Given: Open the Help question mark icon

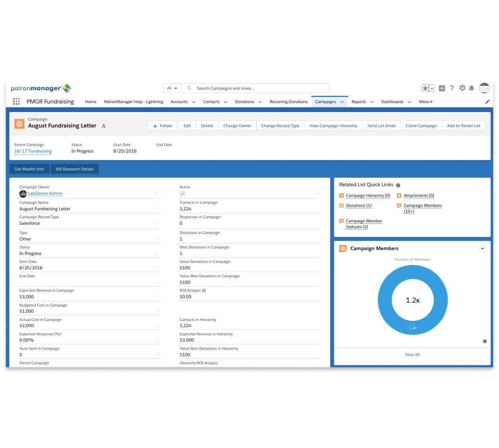Looking at the screenshot, I should [452, 88].
